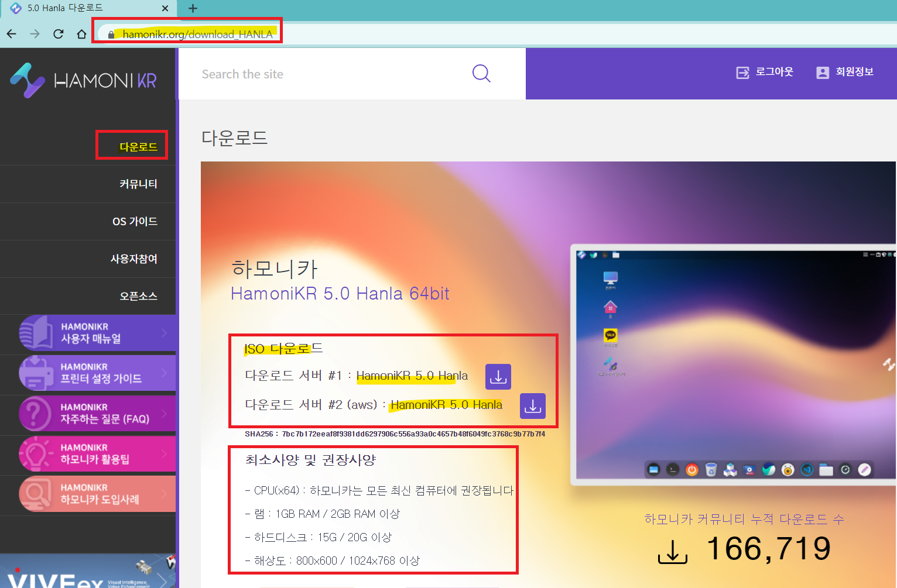Image resolution: width=897 pixels, height=588 pixels.
Task: Click the padlock site info icon
Action: pyautogui.click(x=111, y=35)
